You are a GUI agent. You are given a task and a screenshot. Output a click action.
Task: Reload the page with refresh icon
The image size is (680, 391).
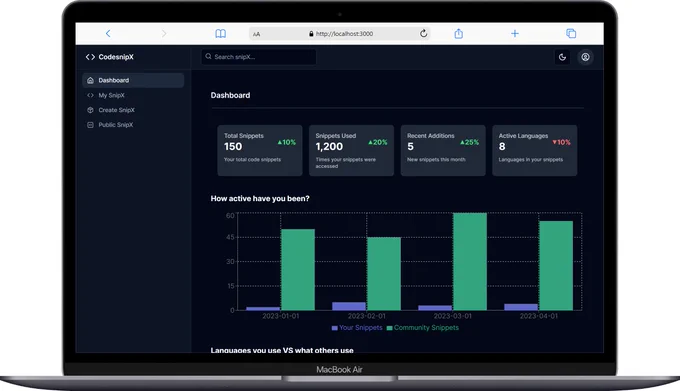tap(423, 33)
